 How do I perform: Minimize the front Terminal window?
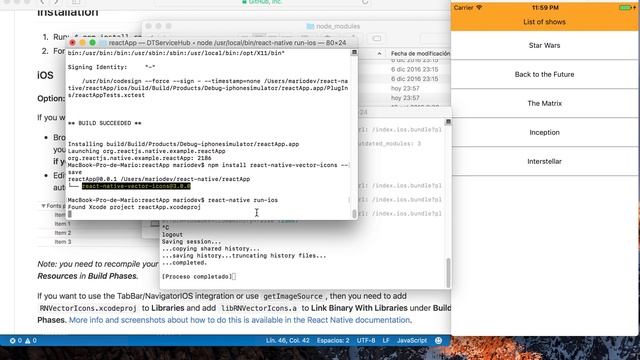click(x=82, y=42)
